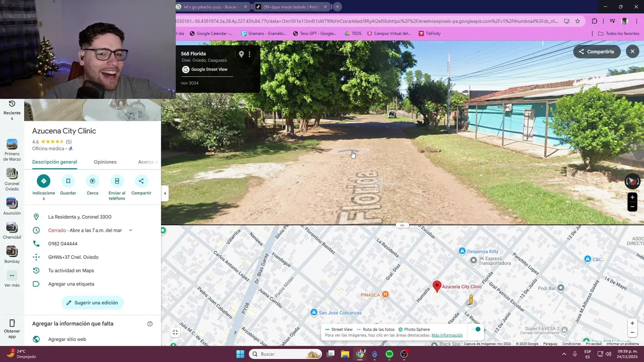Copy address La Residenta y, Coronel 3300

coord(79,217)
